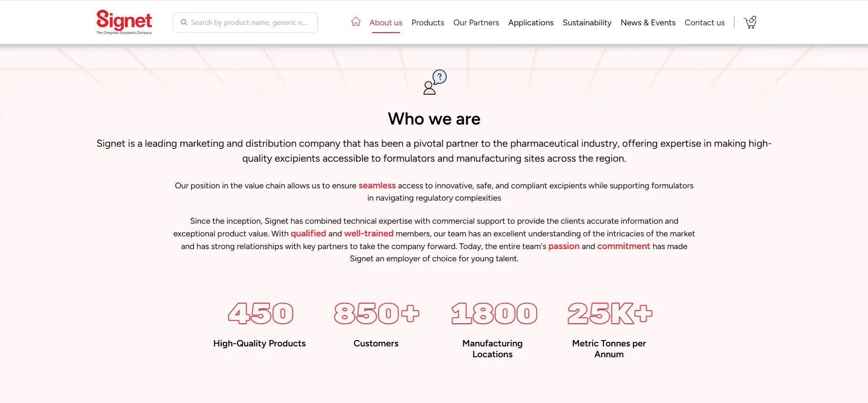Select the highlighted About us tab

point(385,22)
